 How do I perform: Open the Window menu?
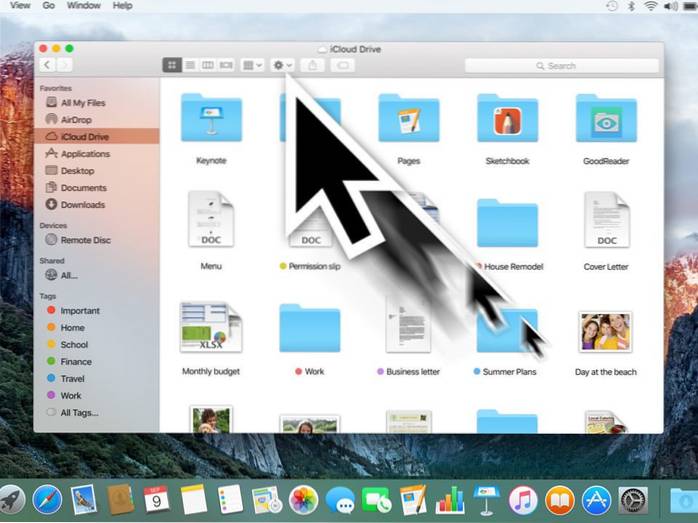(84, 5)
